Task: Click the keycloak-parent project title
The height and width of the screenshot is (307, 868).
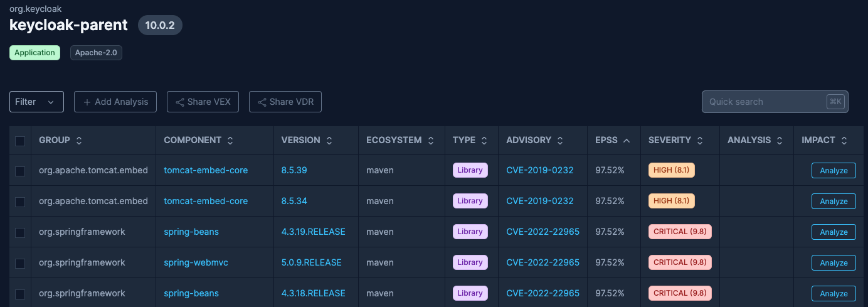Action: coord(68,25)
